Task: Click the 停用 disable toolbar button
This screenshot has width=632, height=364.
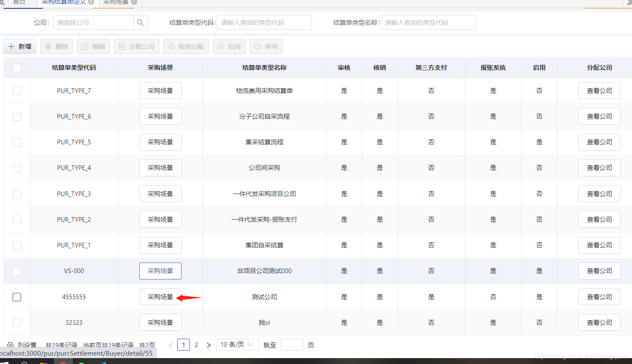Action: (x=266, y=46)
